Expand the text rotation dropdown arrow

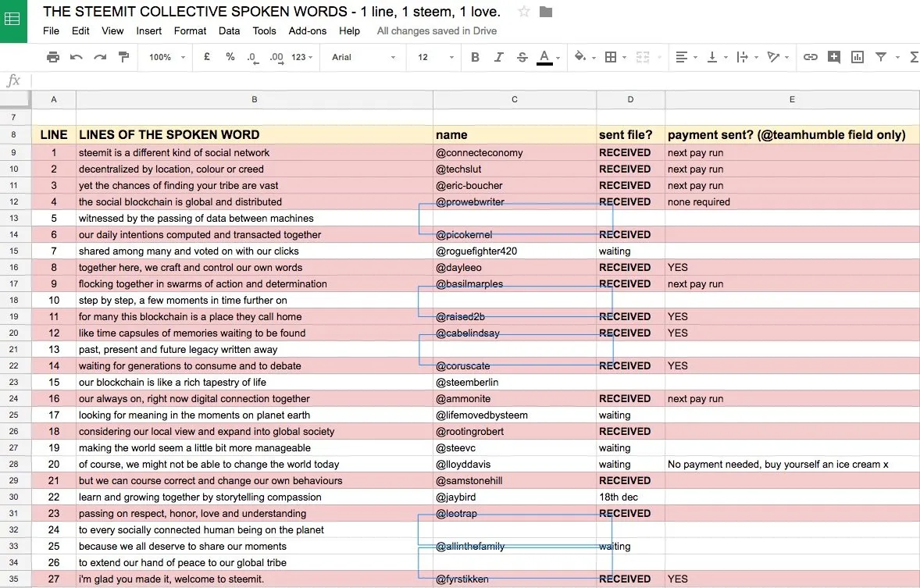pos(786,58)
